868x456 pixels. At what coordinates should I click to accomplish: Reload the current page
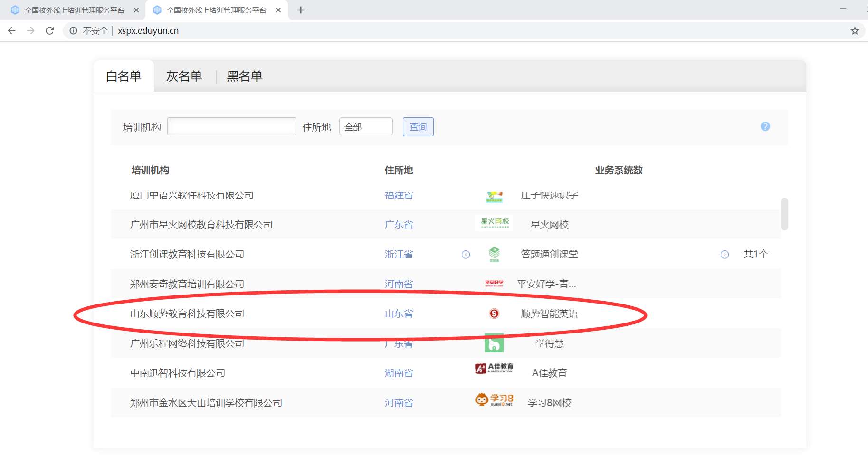50,31
